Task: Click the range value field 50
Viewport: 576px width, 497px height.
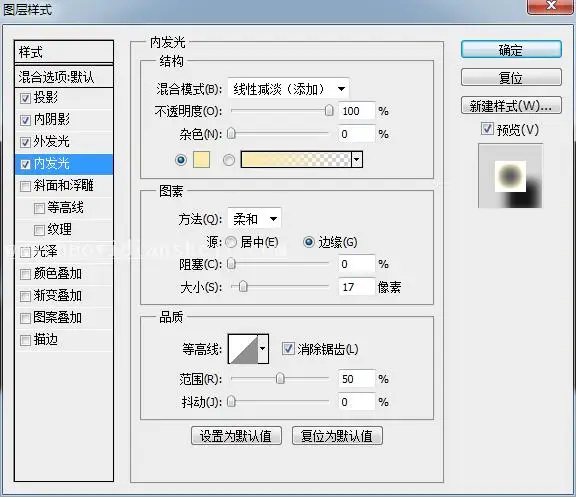Action: (x=357, y=379)
